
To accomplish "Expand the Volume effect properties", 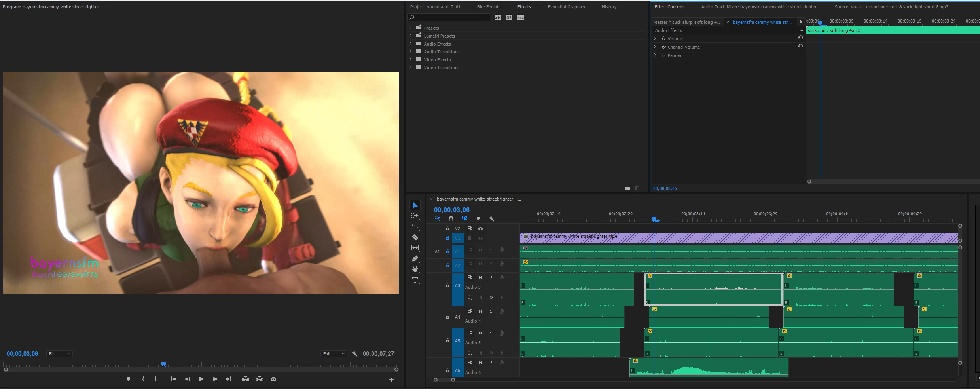I will tap(655, 38).
